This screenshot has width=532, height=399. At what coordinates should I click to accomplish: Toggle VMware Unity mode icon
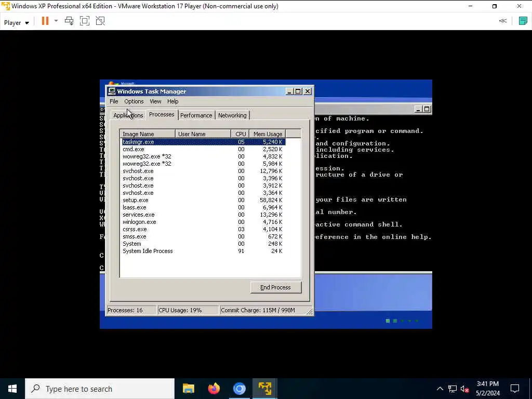click(x=100, y=21)
